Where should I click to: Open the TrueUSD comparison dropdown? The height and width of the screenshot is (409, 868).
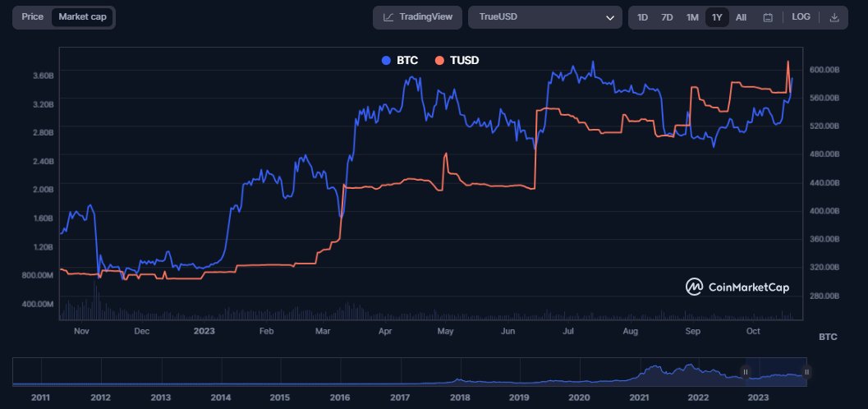pyautogui.click(x=544, y=17)
